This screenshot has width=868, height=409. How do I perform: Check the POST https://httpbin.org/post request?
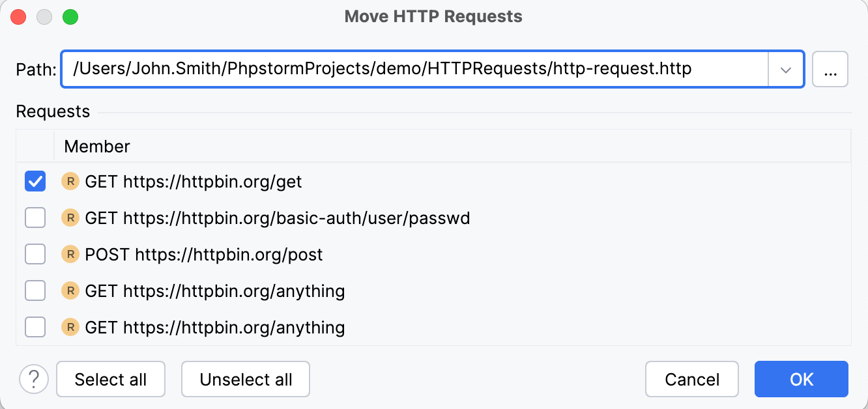[x=35, y=255]
